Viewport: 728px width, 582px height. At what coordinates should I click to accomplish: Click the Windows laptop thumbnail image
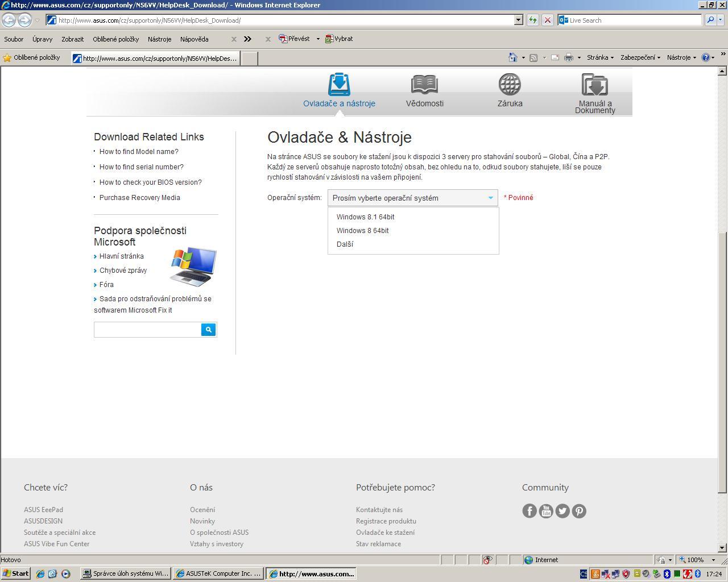point(193,267)
